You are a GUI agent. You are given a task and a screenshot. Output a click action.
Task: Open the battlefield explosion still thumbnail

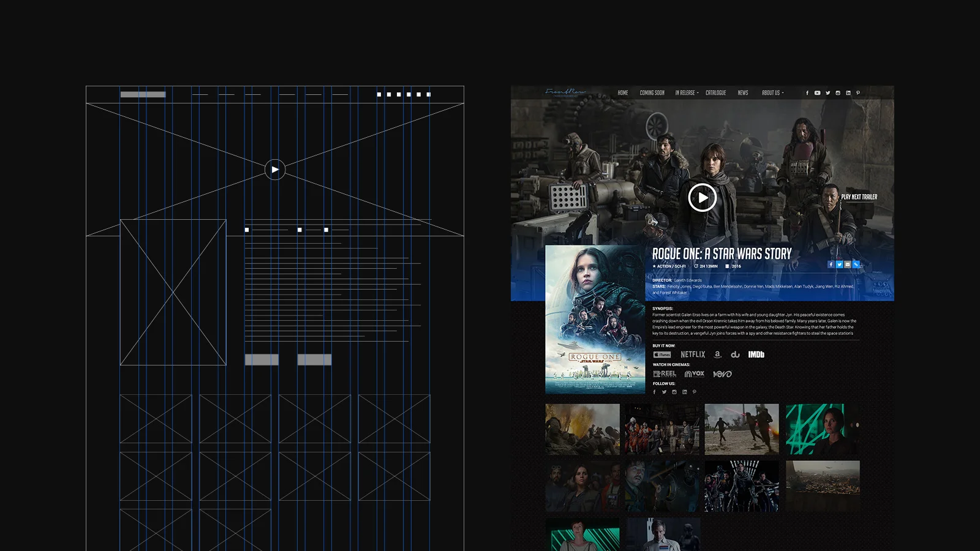(x=582, y=429)
